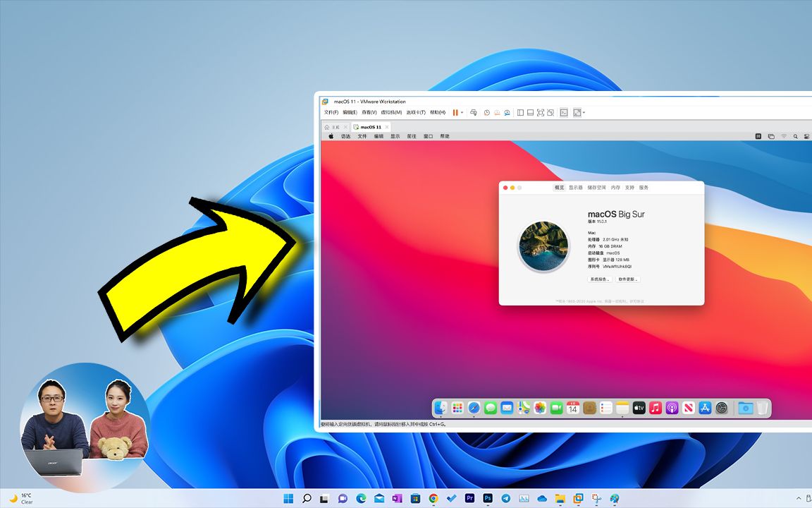Click the Send Ctrl+Alt+Del toolbar icon
Image resolution: width=812 pixels, height=508 pixels.
474,112
